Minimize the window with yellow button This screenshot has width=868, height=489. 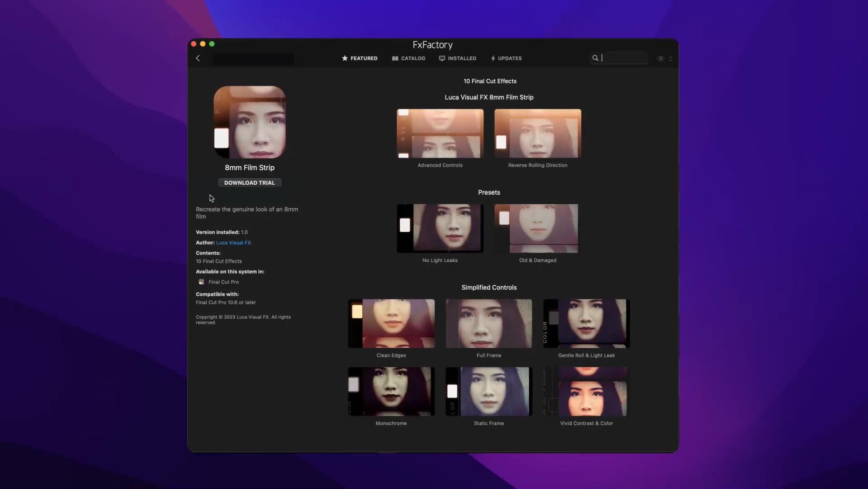[203, 44]
